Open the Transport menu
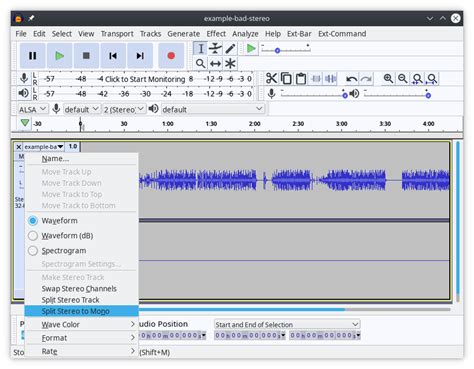 tap(117, 34)
